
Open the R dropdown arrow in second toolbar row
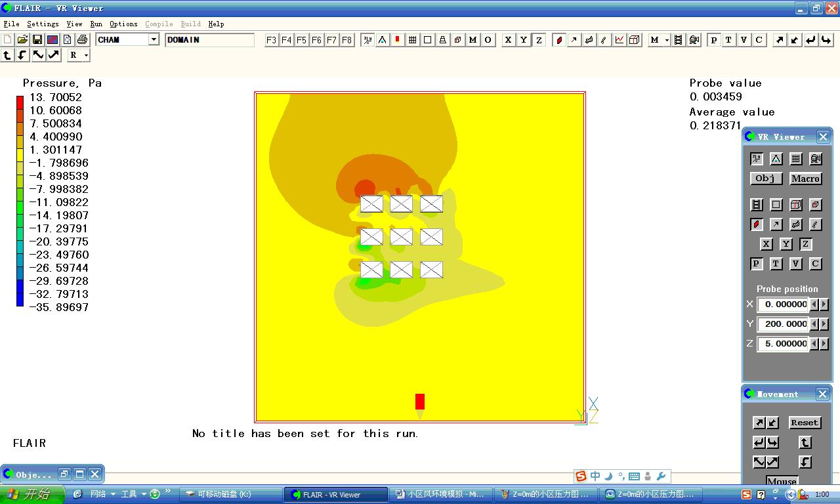pyautogui.click(x=86, y=56)
